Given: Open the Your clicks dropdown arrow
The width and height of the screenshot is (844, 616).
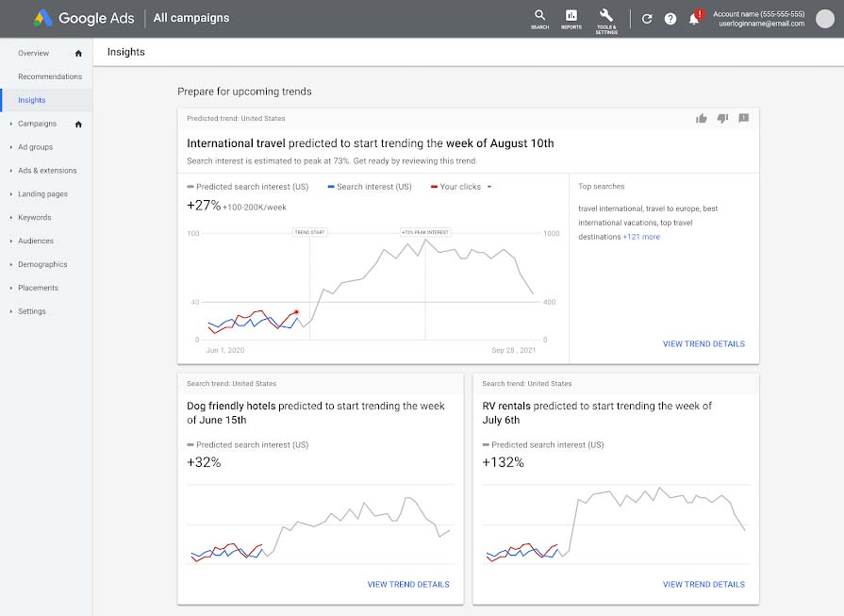Looking at the screenshot, I should coord(489,187).
